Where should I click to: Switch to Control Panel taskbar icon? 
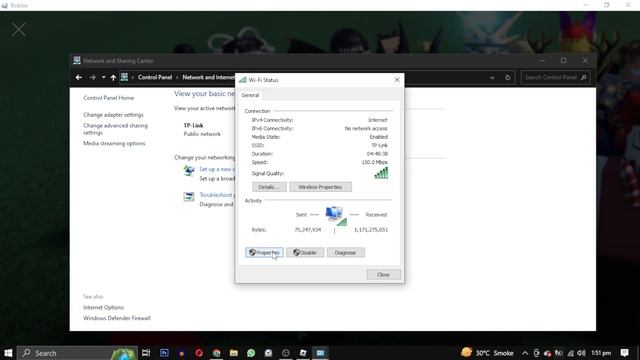point(320,353)
